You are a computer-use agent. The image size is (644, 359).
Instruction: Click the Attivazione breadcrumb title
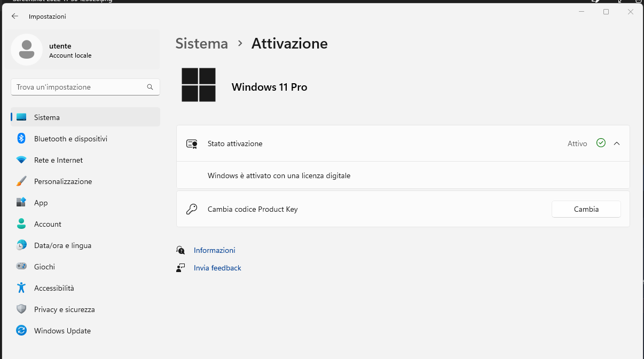point(289,43)
